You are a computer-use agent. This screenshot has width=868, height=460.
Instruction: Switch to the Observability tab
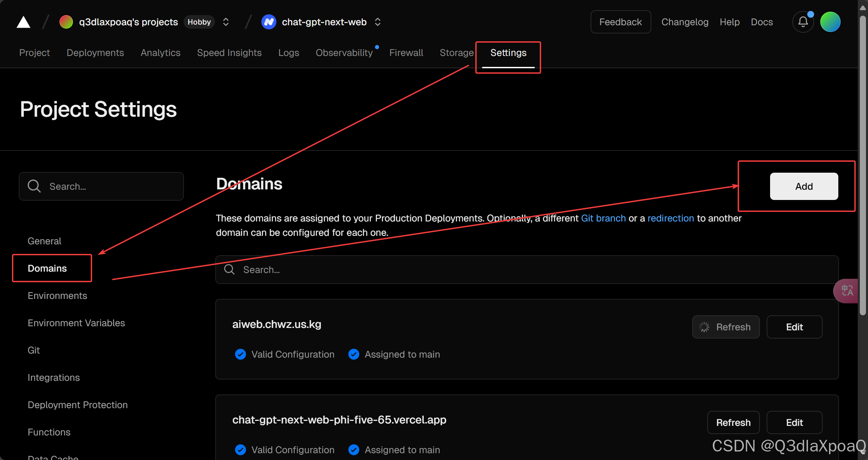(x=344, y=53)
